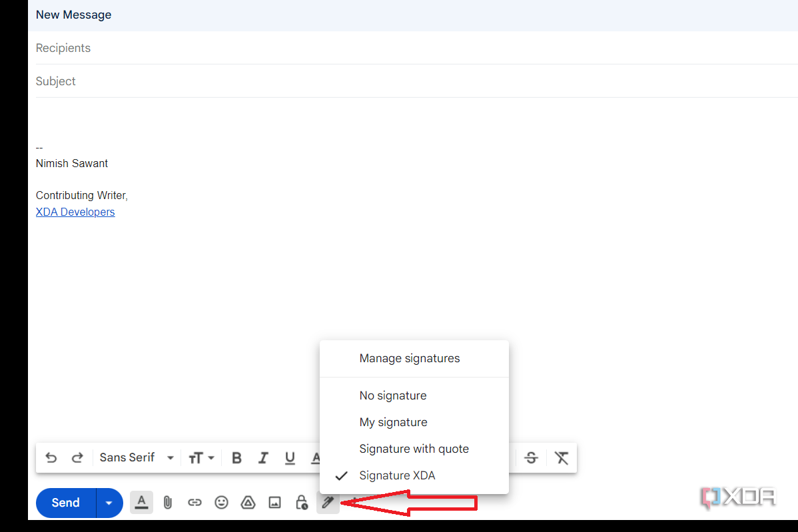
Task: Insert a link
Action: 195,503
